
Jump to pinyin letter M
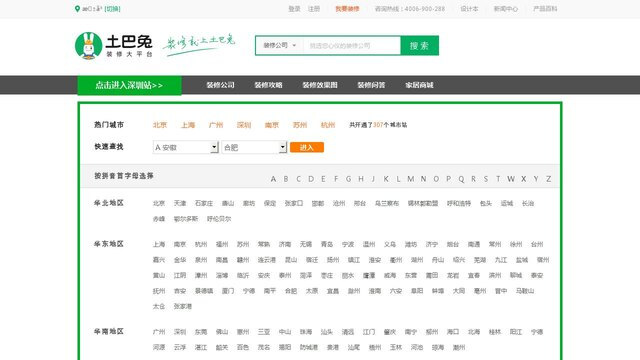coord(411,179)
